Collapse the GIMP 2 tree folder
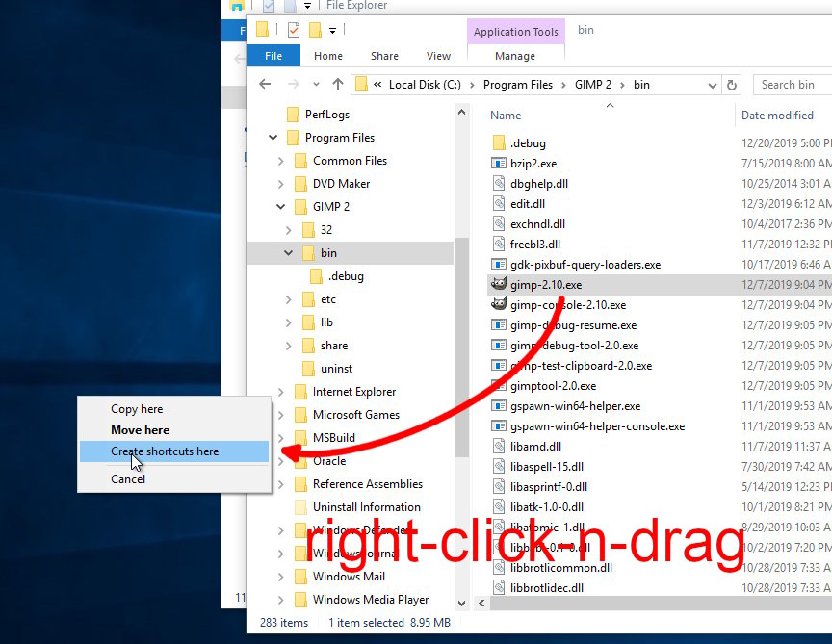This screenshot has width=832, height=644. tap(280, 207)
